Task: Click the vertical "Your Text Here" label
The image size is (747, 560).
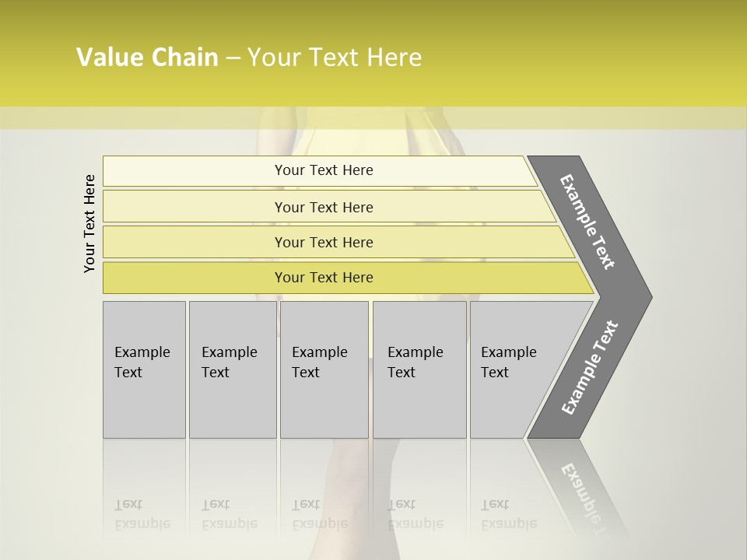Action: point(89,223)
